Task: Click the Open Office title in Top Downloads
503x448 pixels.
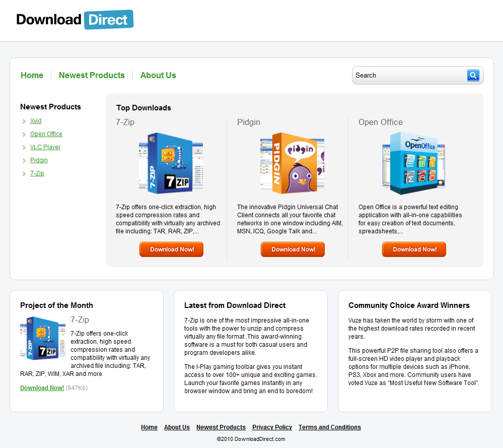Action: pos(381,122)
